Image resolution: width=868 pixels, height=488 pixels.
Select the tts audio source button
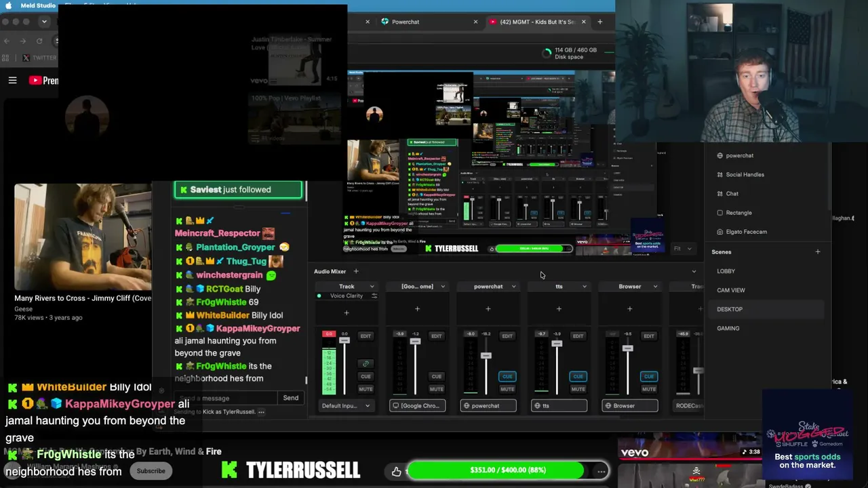559,406
